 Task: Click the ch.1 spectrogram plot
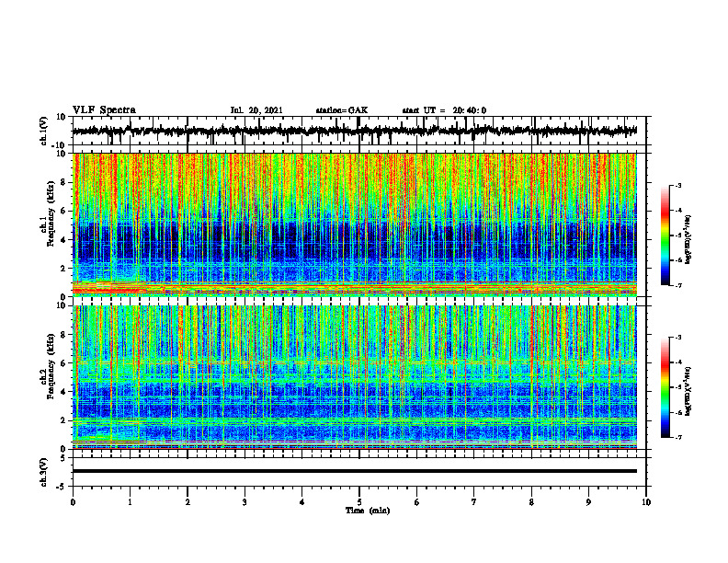click(355, 224)
